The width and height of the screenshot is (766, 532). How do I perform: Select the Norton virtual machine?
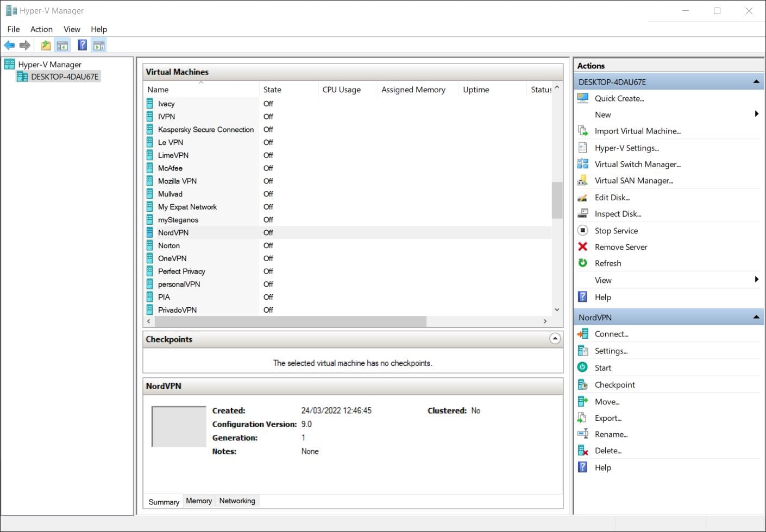pos(348,245)
